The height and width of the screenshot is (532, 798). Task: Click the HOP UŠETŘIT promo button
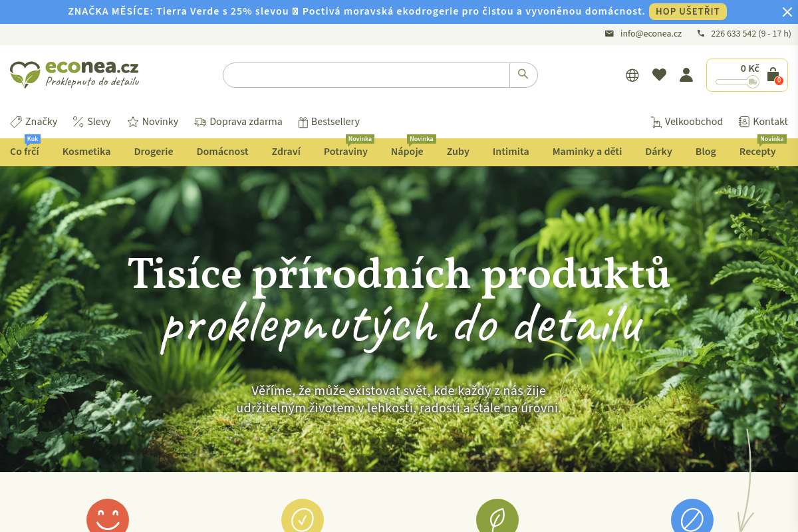(x=688, y=11)
